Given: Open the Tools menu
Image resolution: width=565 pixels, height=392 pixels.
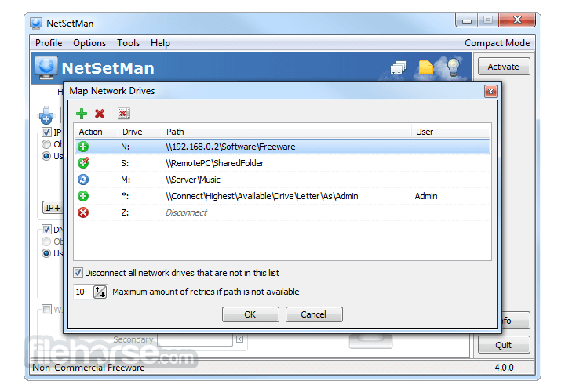Looking at the screenshot, I should click(128, 43).
